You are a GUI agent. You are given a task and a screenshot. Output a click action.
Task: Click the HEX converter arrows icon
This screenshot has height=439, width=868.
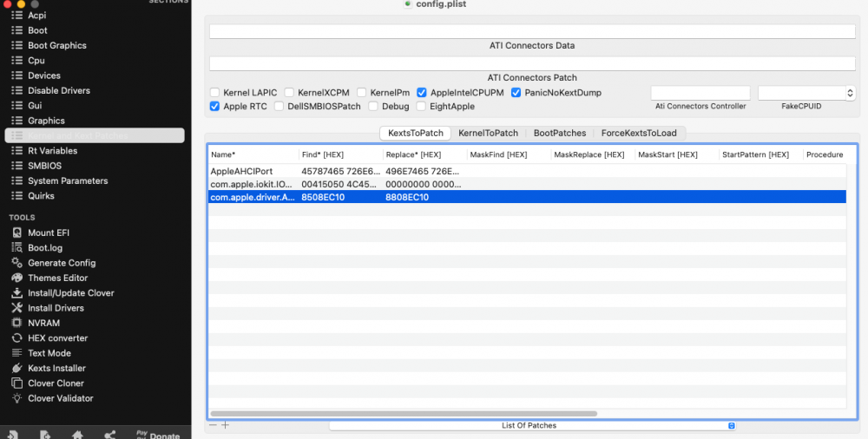click(17, 337)
